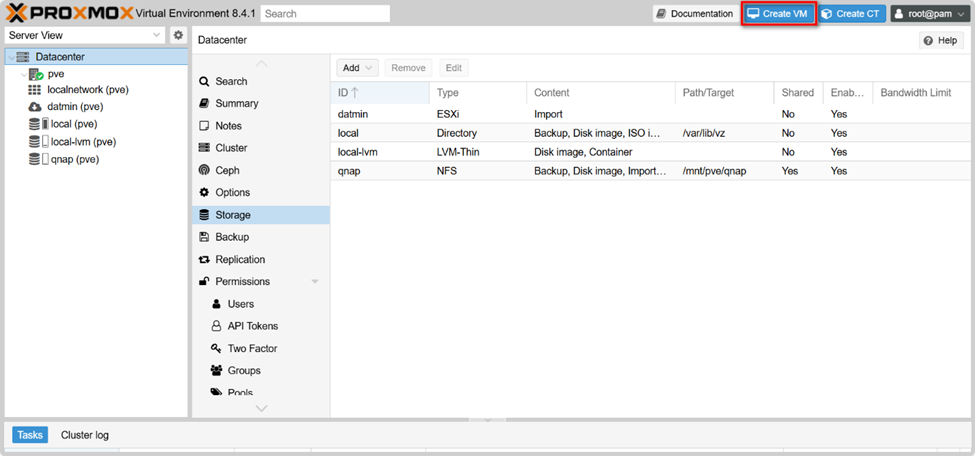Click the Create CT button

tap(850, 14)
